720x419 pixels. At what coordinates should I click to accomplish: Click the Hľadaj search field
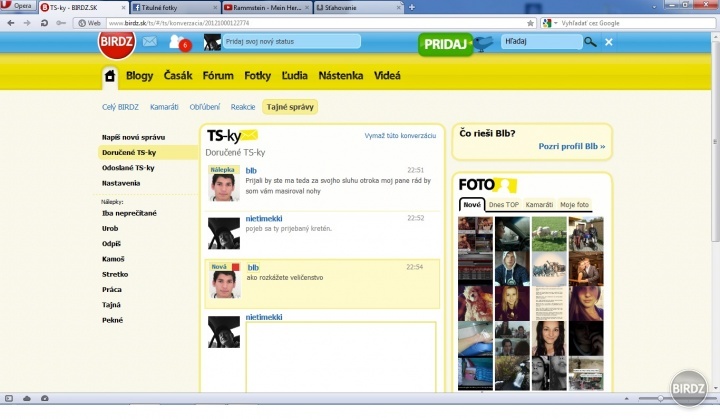click(541, 41)
